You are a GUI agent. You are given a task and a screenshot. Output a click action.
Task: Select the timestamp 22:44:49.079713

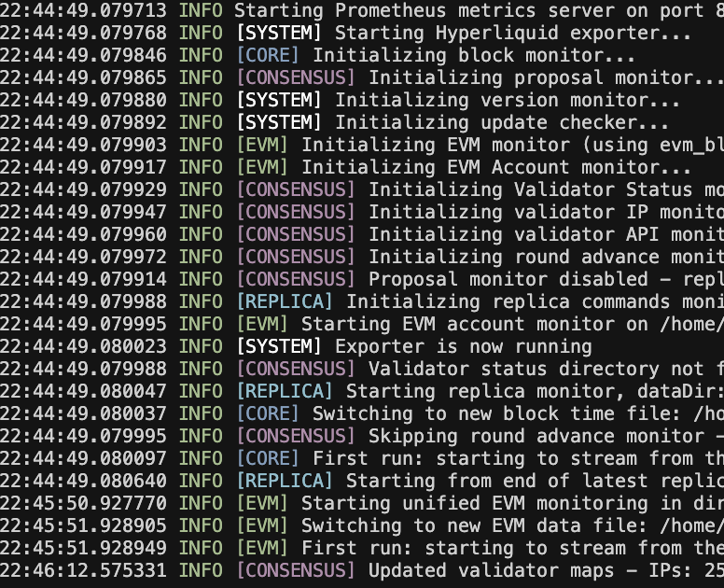click(83, 10)
